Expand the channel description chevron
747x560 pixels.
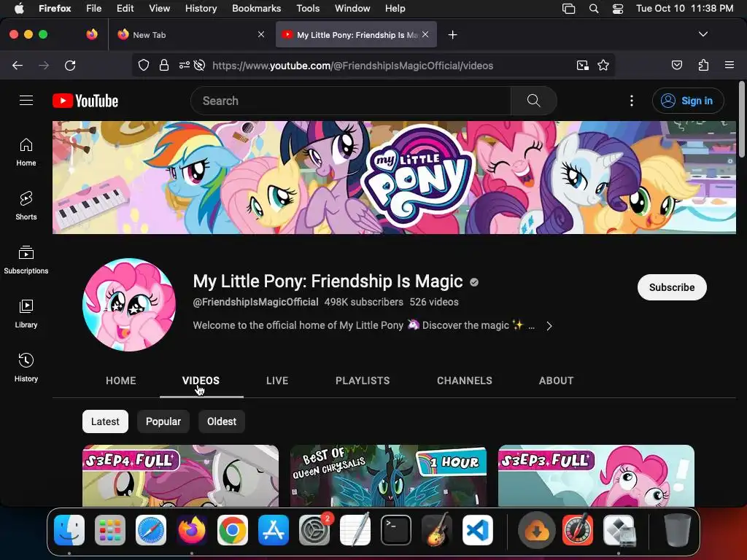point(549,326)
